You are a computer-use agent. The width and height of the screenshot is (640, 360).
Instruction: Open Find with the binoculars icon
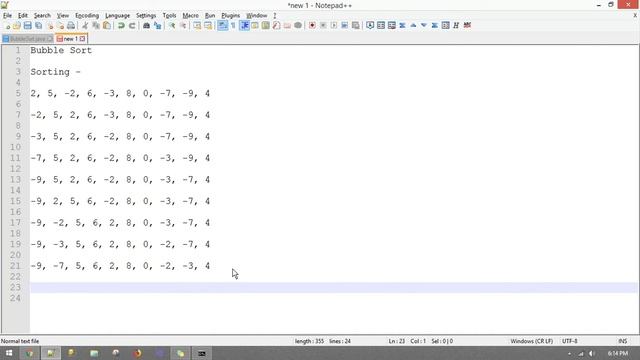[x=146, y=26]
